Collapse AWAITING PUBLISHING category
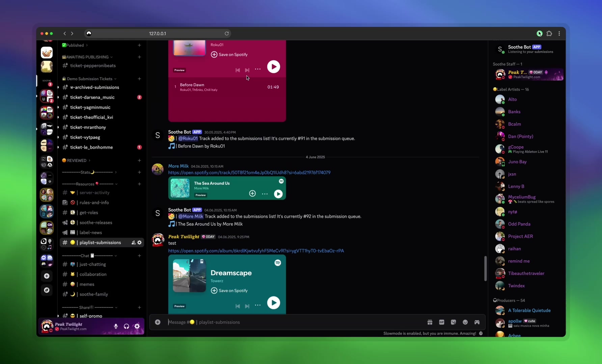602x364 pixels. point(87,57)
